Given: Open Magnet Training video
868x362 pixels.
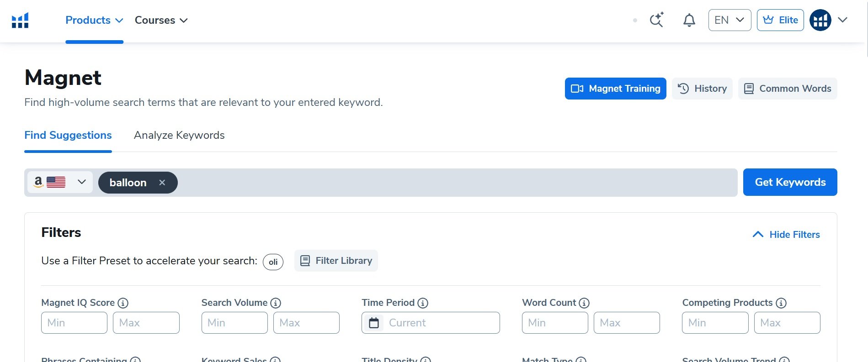Looking at the screenshot, I should click(615, 89).
